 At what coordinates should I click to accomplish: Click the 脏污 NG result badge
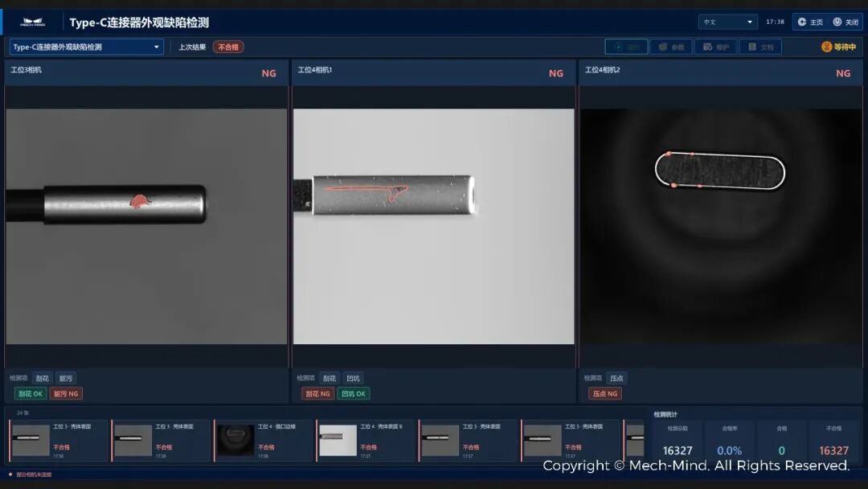[x=66, y=394]
